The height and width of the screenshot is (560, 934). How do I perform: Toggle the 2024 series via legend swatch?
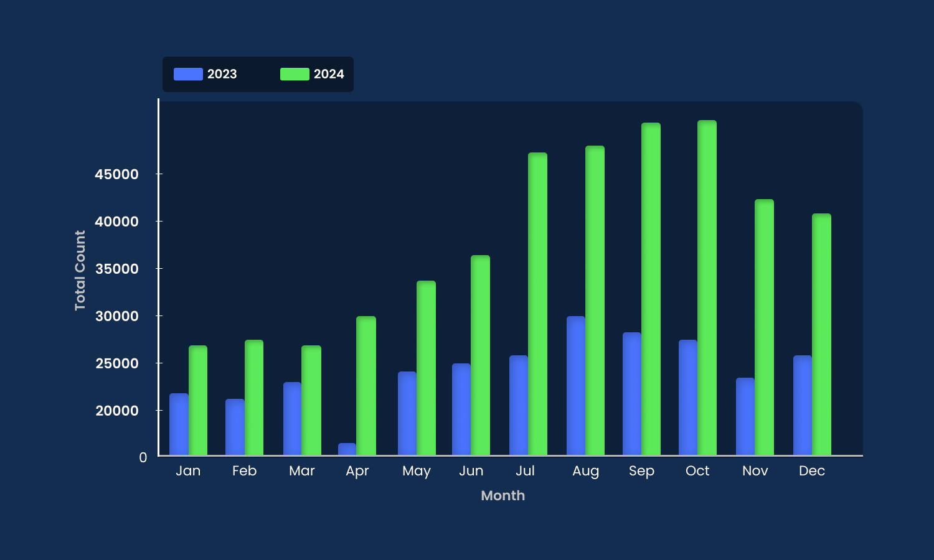click(x=293, y=73)
